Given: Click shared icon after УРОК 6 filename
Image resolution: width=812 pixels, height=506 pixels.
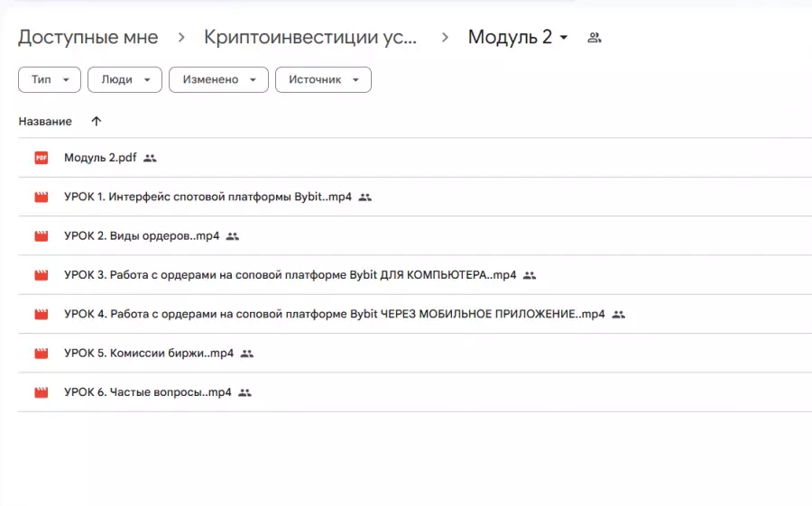Looking at the screenshot, I should [245, 392].
